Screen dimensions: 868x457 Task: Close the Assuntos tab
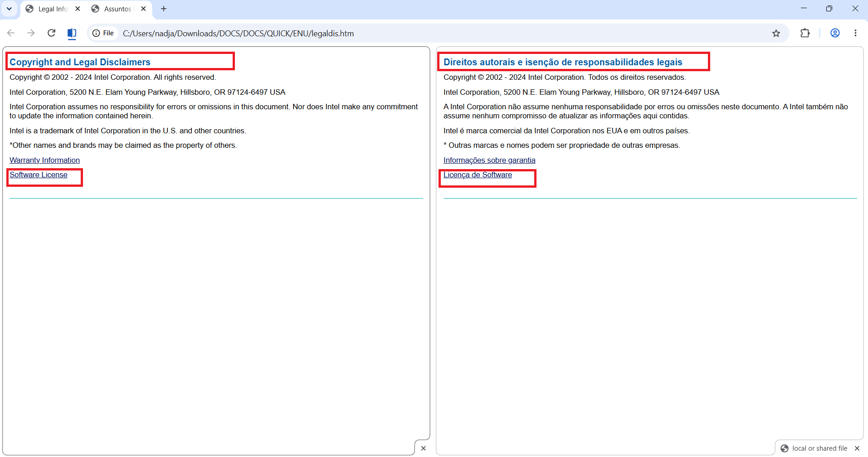coord(143,9)
